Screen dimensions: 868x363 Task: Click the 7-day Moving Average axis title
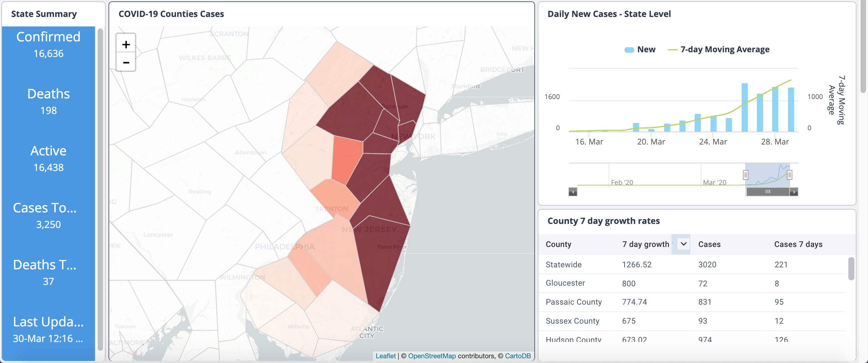[836, 100]
